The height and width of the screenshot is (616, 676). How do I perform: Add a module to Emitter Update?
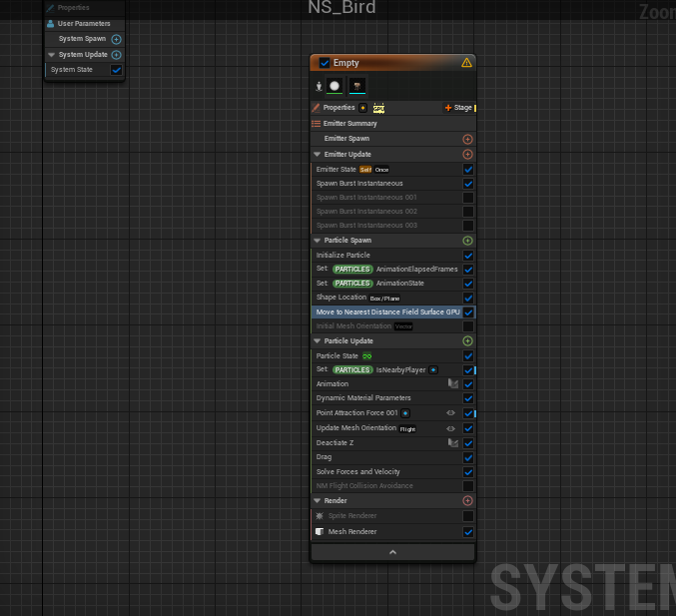point(467,155)
